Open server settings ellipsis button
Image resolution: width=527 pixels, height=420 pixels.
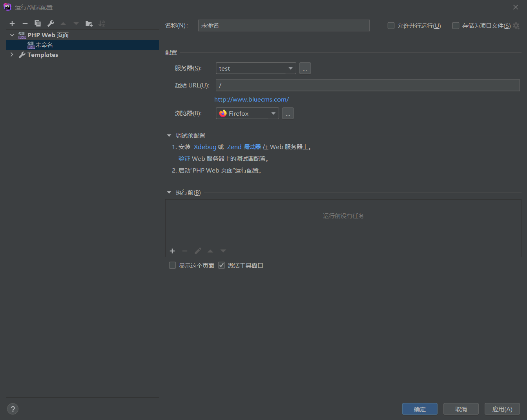click(x=305, y=68)
